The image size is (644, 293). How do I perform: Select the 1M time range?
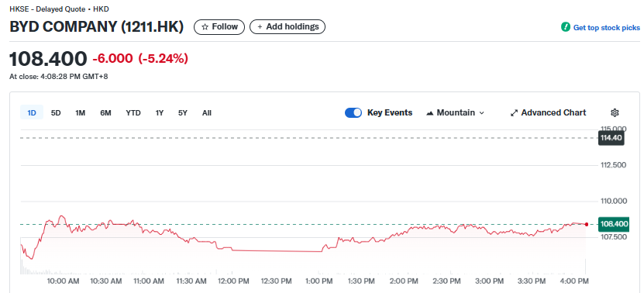point(80,112)
